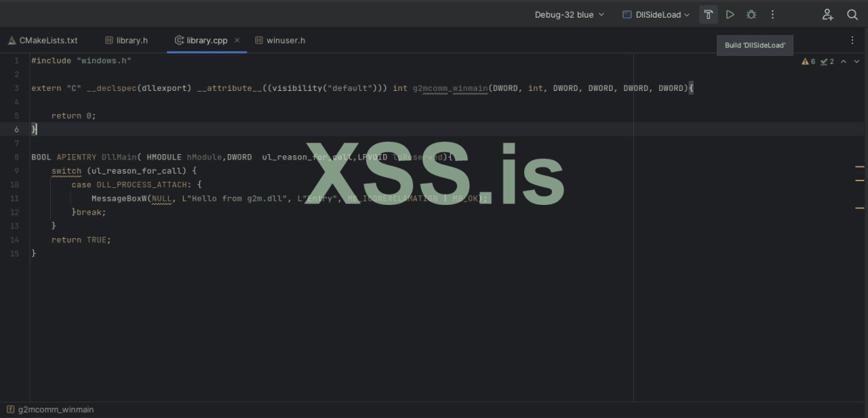This screenshot has height=418, width=868.
Task: Open the editor tabs options menu
Action: [852, 40]
